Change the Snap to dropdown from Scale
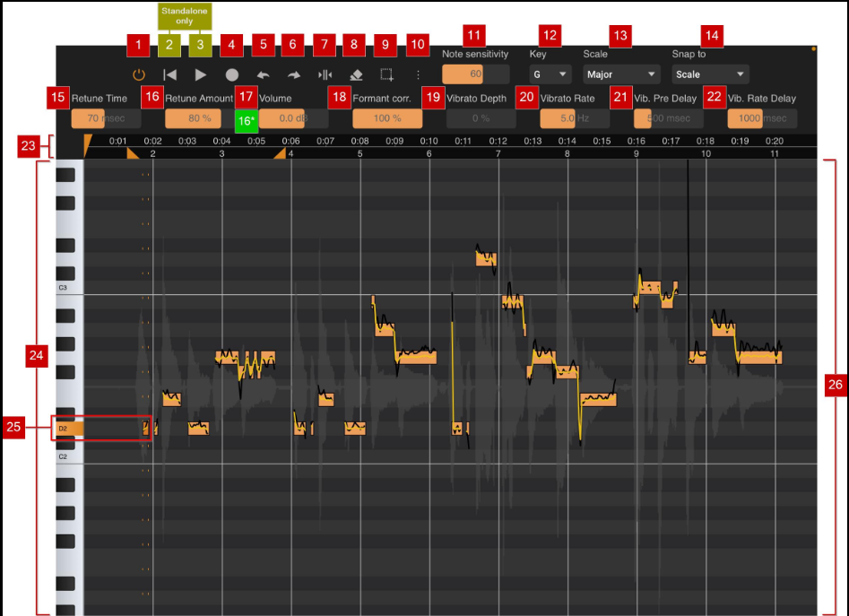 click(x=709, y=74)
